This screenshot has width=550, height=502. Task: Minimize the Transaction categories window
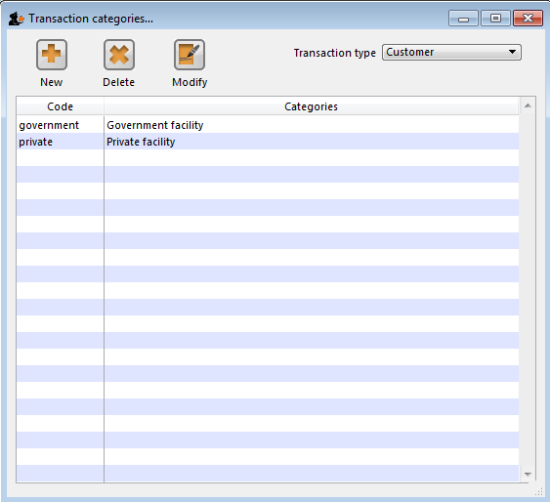pyautogui.click(x=463, y=18)
